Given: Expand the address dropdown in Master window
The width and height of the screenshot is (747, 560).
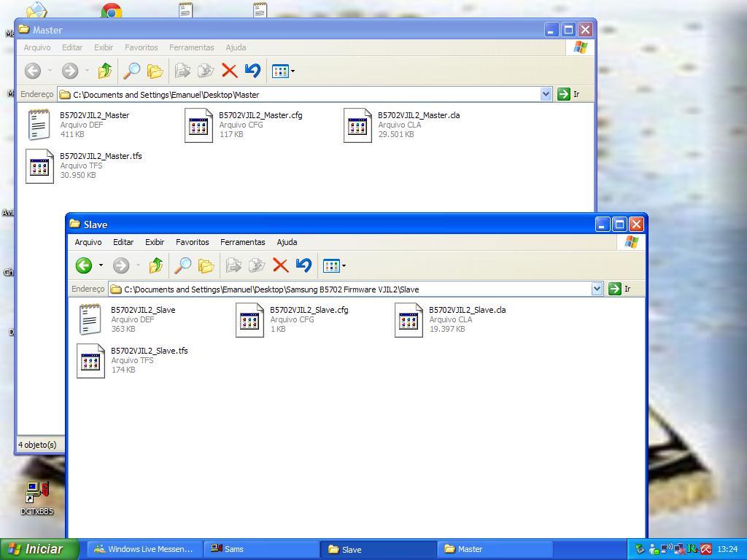Looking at the screenshot, I should (x=546, y=94).
